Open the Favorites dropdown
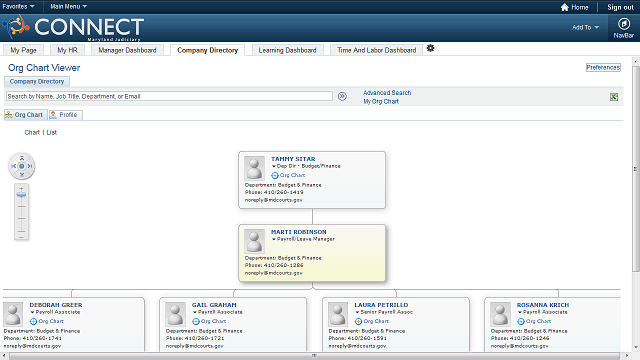 pyautogui.click(x=18, y=7)
